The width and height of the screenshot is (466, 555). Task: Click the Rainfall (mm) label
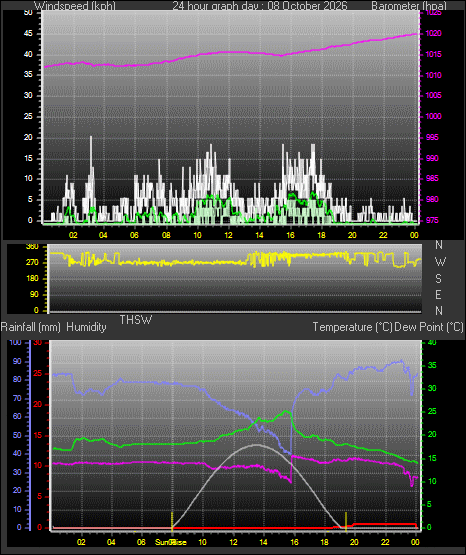point(31,327)
